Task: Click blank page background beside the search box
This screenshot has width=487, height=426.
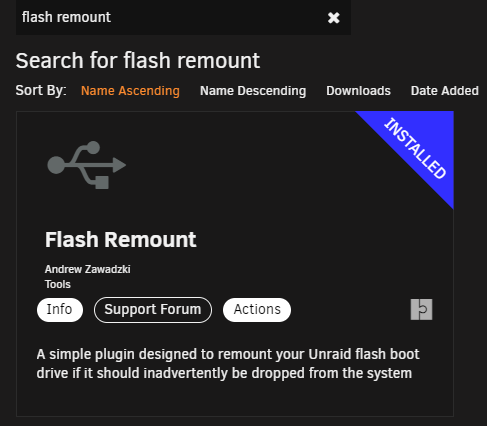Action: click(x=417, y=20)
